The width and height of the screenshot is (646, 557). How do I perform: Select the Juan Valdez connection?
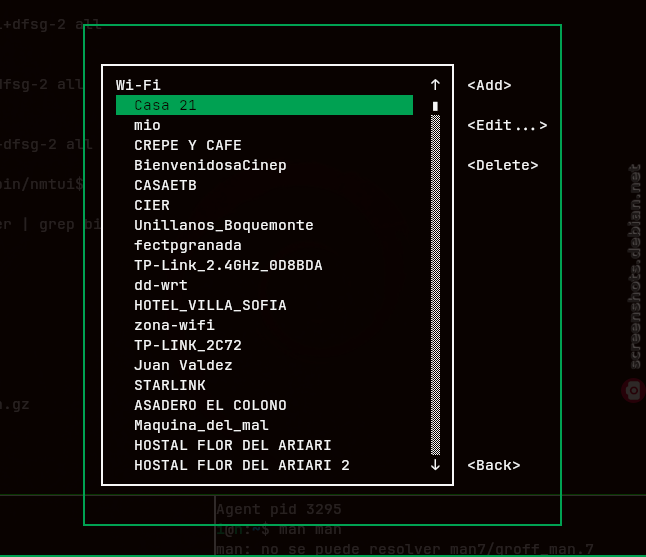click(x=264, y=365)
